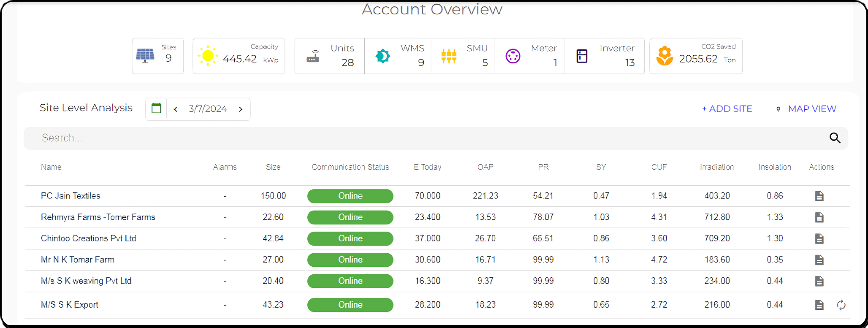
Task: Go to previous date with left chevron
Action: [176, 109]
